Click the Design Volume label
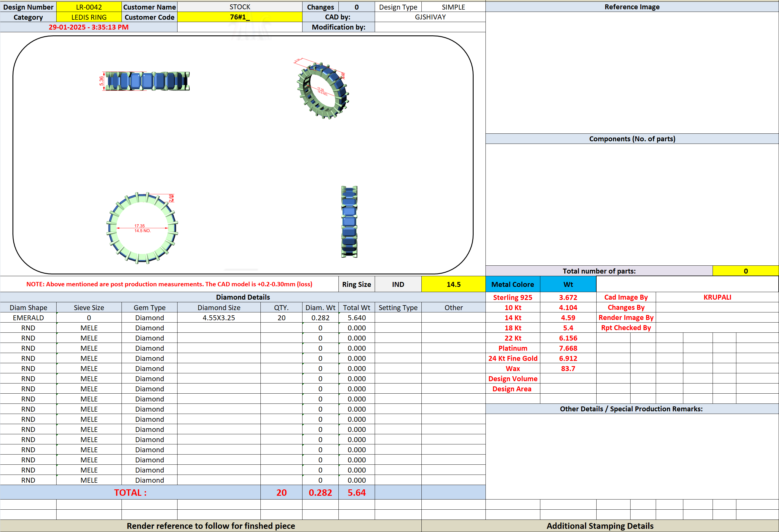 (513, 379)
